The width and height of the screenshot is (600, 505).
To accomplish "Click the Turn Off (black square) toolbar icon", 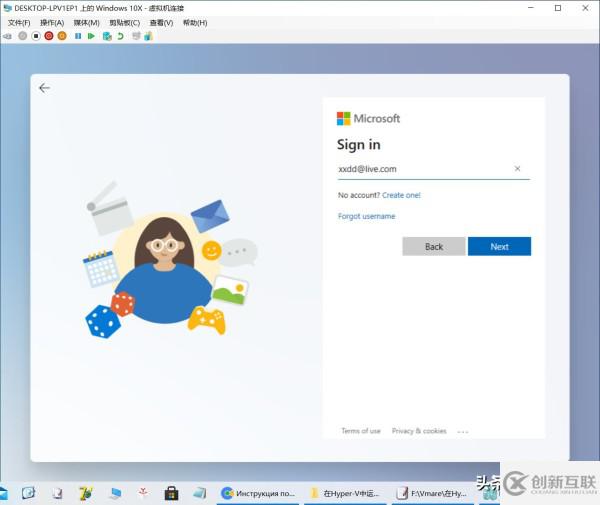I will 36,36.
